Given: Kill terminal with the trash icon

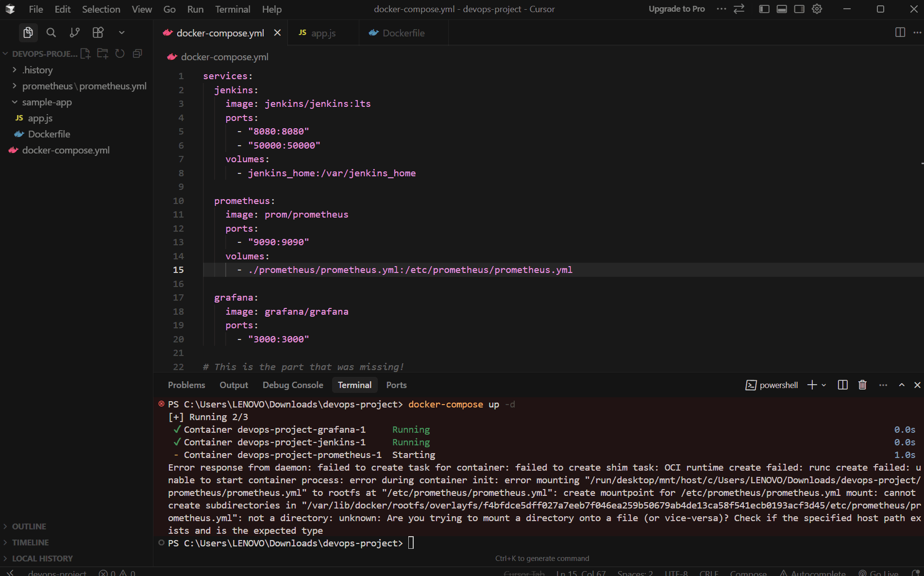Looking at the screenshot, I should coord(862,385).
